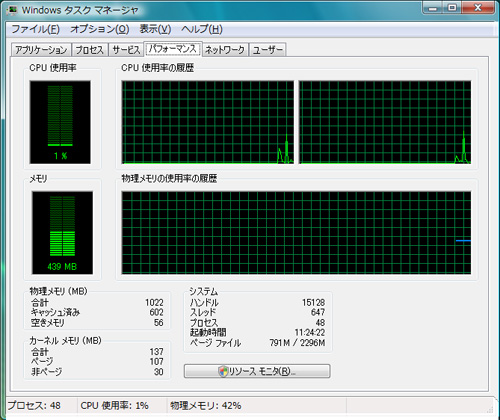
Task: Switch to the ネットワーク tab
Action: tap(225, 50)
